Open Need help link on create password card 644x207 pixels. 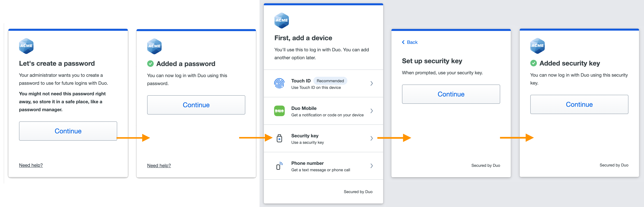pos(31,165)
